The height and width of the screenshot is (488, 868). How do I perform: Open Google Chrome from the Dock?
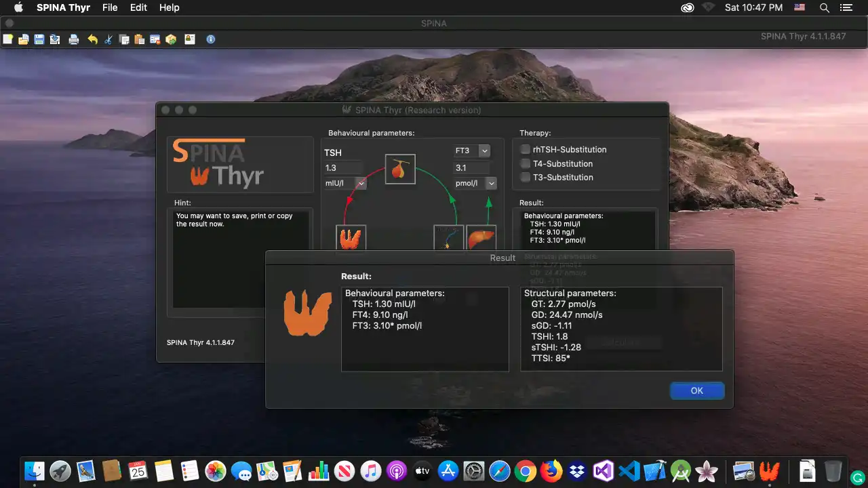pyautogui.click(x=526, y=470)
